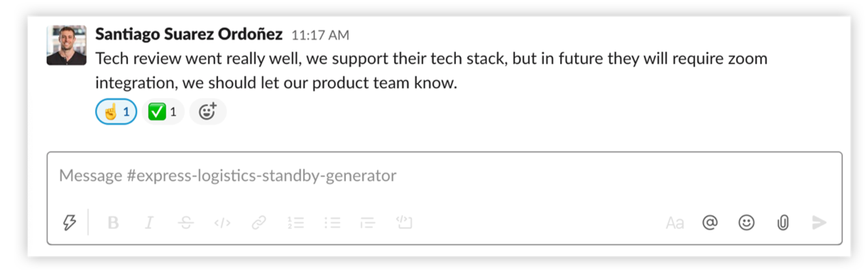868x276 pixels.
Task: Add a new reaction to message
Action: click(208, 111)
